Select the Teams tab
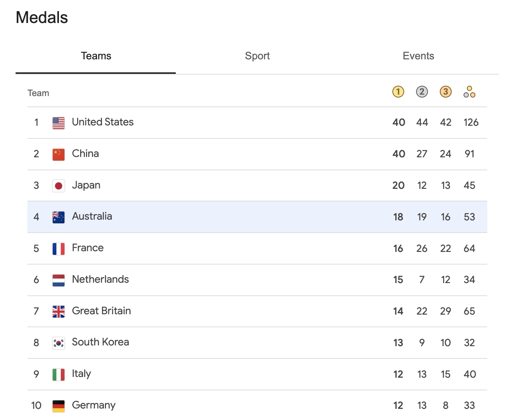 pos(96,56)
